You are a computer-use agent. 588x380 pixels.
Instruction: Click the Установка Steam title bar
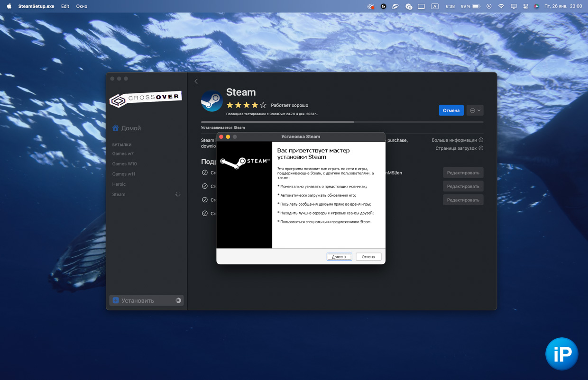pos(301,136)
